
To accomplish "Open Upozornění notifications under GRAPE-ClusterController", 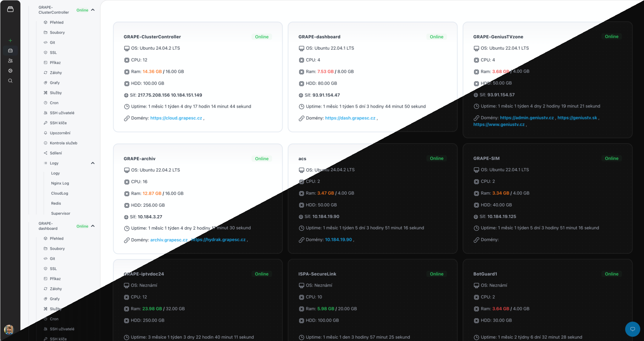I will click(60, 133).
